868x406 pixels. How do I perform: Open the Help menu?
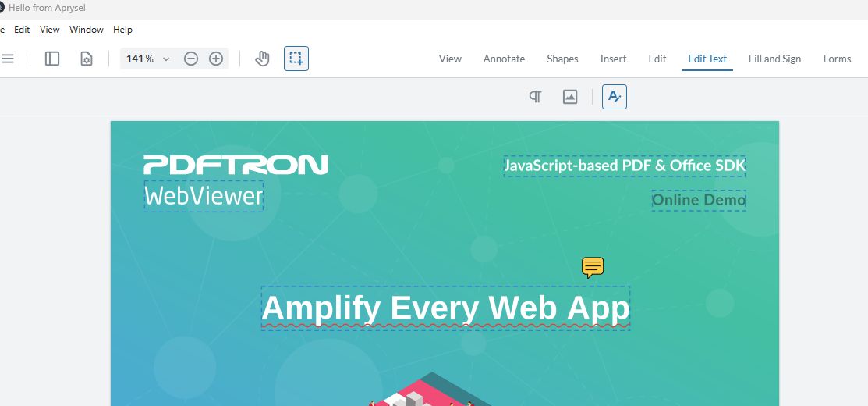[122, 30]
